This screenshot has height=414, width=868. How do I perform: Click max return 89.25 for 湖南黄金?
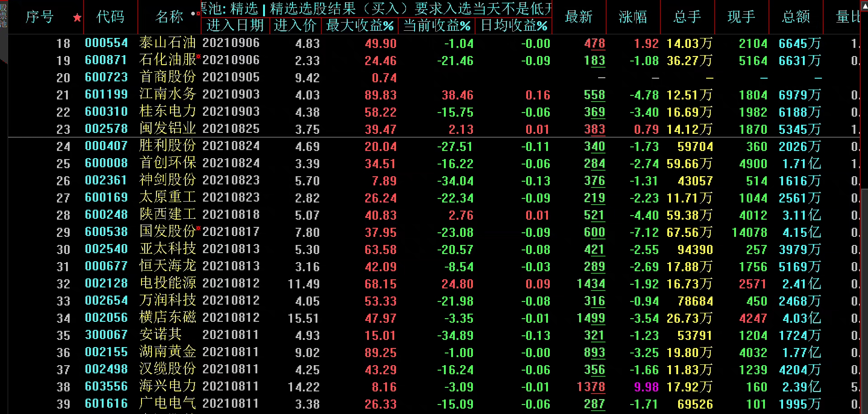pyautogui.click(x=381, y=353)
